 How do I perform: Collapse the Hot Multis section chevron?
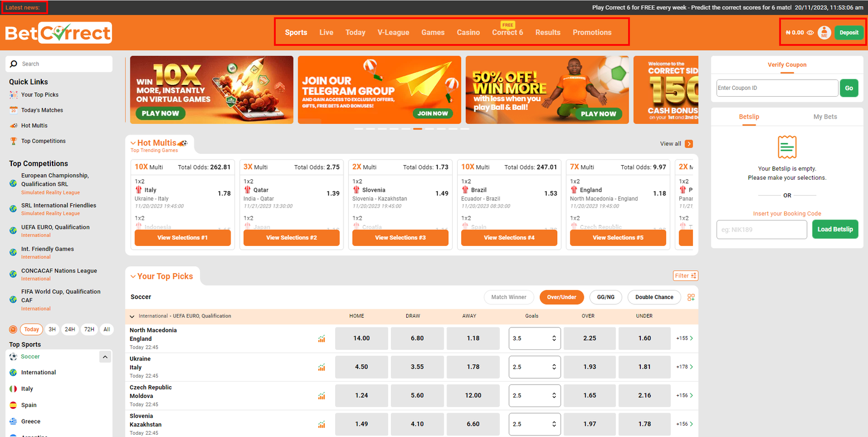[133, 142]
